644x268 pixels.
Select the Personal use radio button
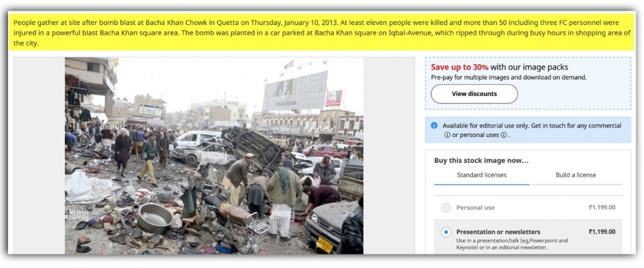[x=446, y=207]
